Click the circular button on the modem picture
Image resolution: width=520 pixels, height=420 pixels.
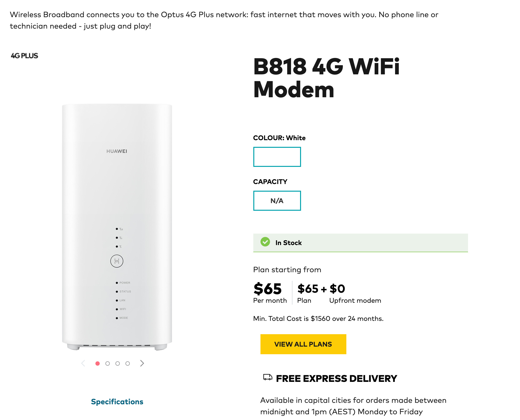117,261
